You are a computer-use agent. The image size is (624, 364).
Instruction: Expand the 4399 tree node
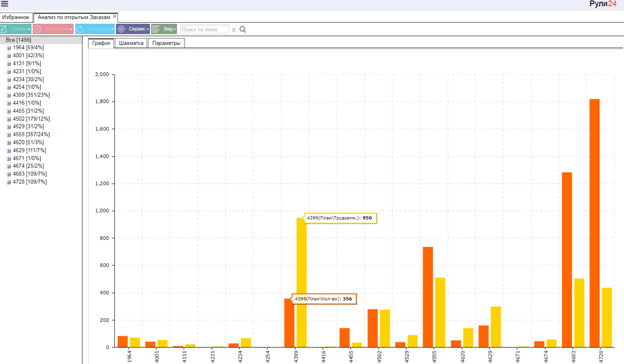[x=9, y=95]
